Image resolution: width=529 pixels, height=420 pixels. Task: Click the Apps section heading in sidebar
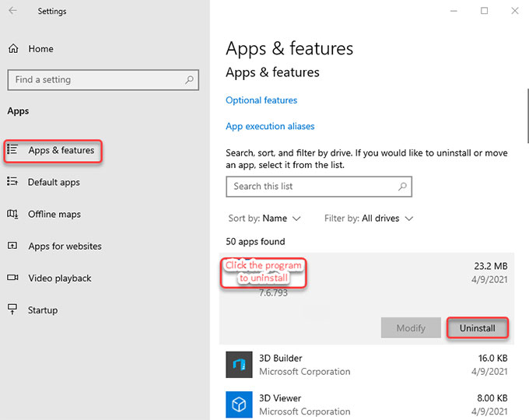point(18,111)
